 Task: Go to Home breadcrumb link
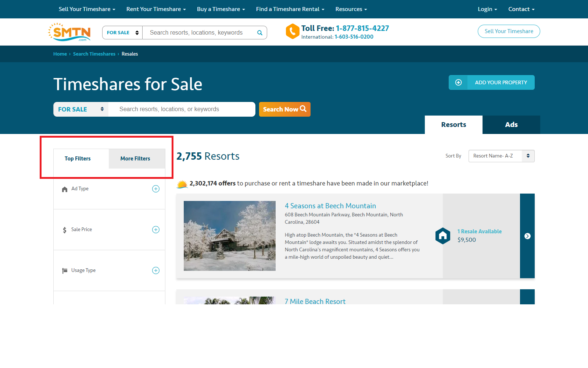point(60,54)
